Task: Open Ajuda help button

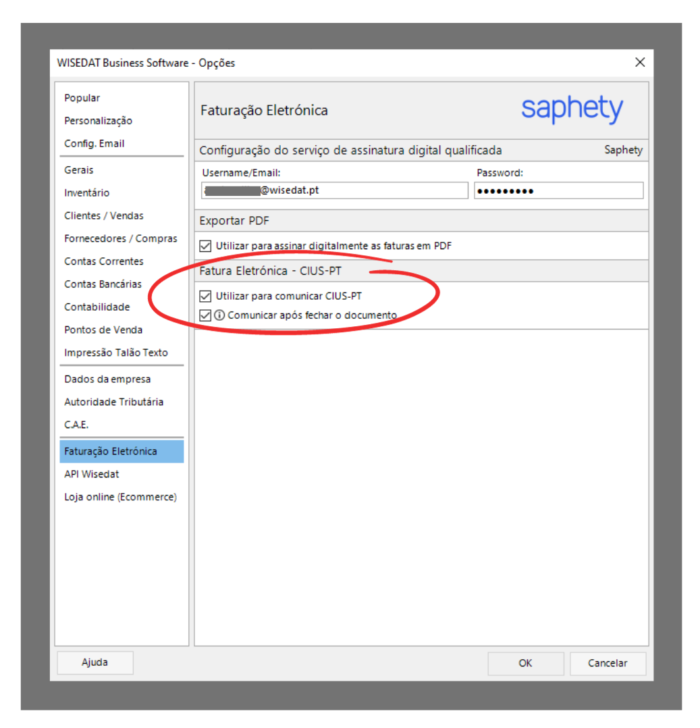Action: coord(95,662)
